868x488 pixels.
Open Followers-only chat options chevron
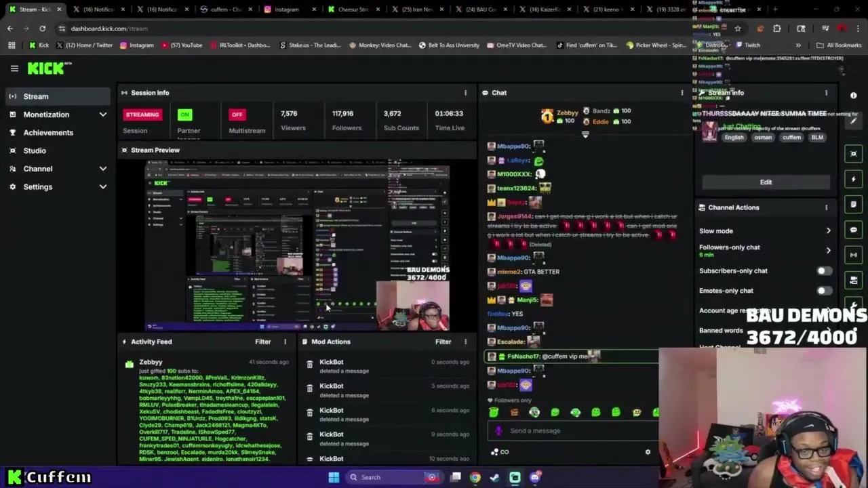(828, 251)
